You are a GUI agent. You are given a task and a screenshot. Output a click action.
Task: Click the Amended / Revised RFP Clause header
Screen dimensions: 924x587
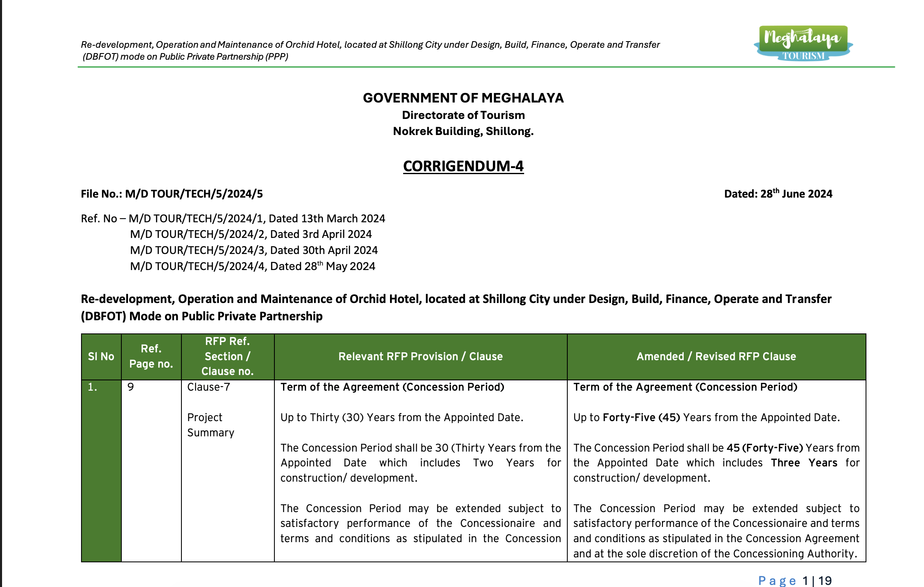pos(716,356)
